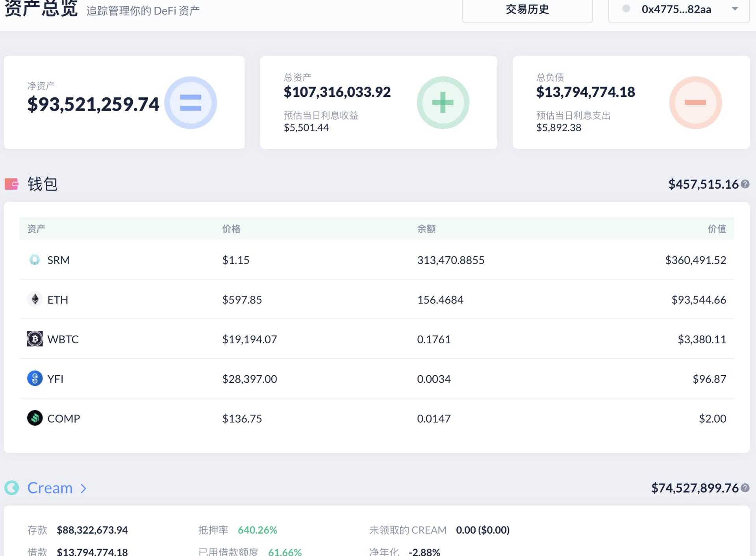Open the Cream protocol link
Screen dimensions: 756x556
point(50,488)
